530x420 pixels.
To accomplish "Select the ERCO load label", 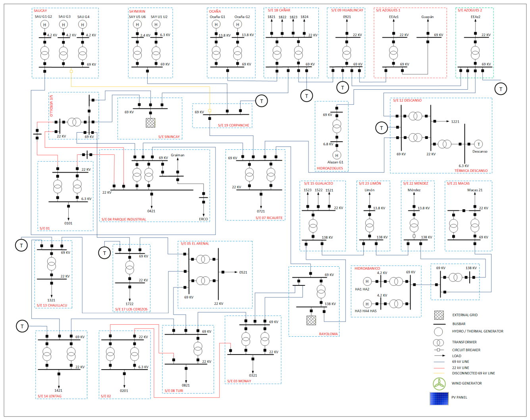I will 203,219.
